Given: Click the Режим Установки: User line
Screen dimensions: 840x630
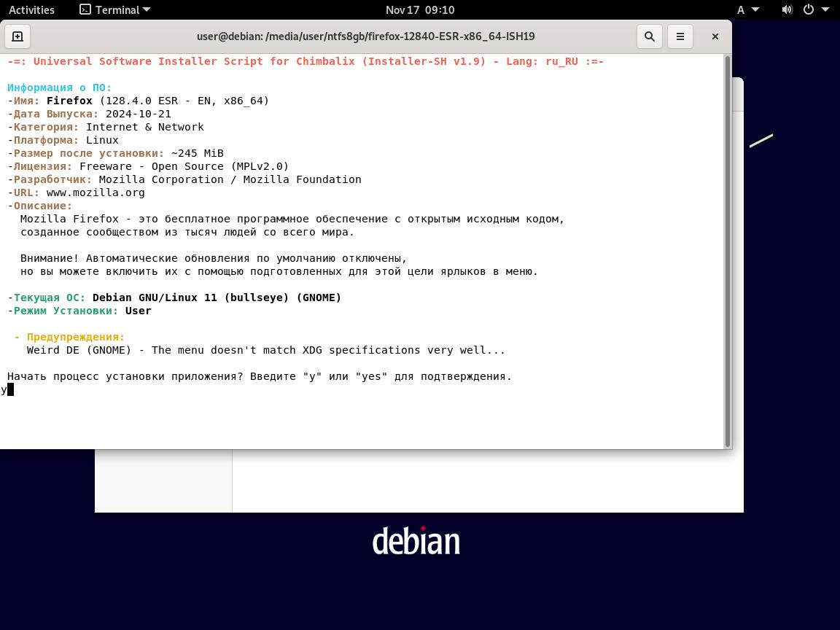Looking at the screenshot, I should point(79,311).
